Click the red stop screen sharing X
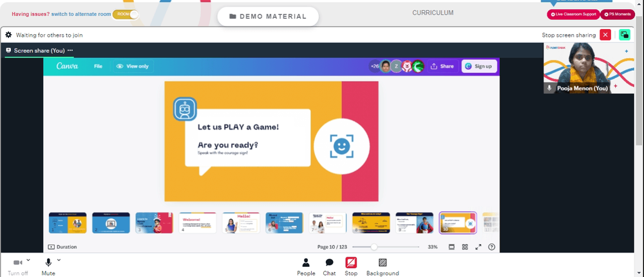644x277 pixels. [x=605, y=35]
